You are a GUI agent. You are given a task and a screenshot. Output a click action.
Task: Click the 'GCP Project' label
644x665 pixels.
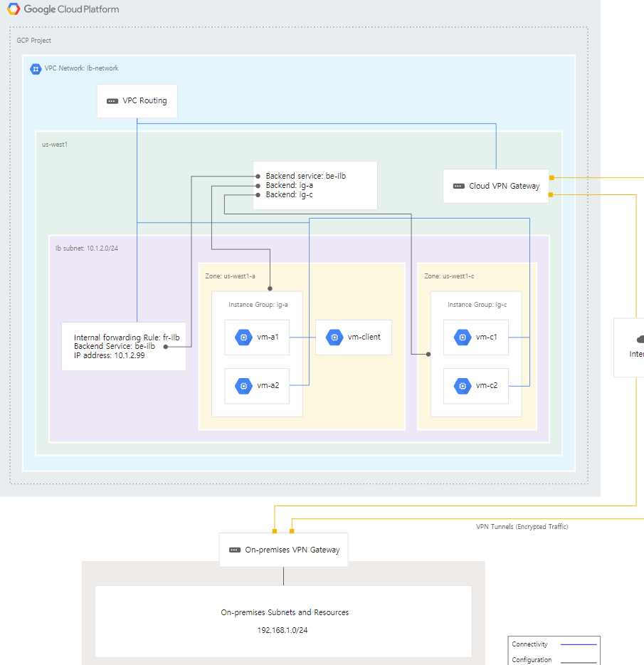coord(33,41)
